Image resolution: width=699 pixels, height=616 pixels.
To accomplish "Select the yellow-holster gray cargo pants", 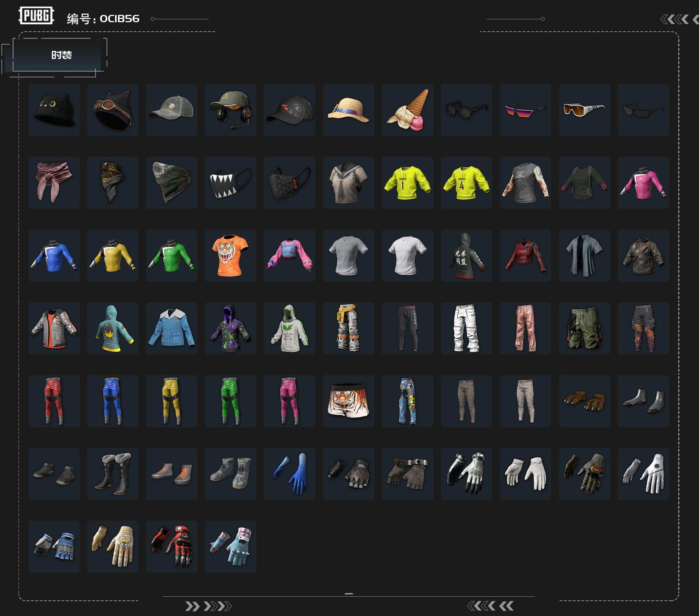I will (348, 328).
